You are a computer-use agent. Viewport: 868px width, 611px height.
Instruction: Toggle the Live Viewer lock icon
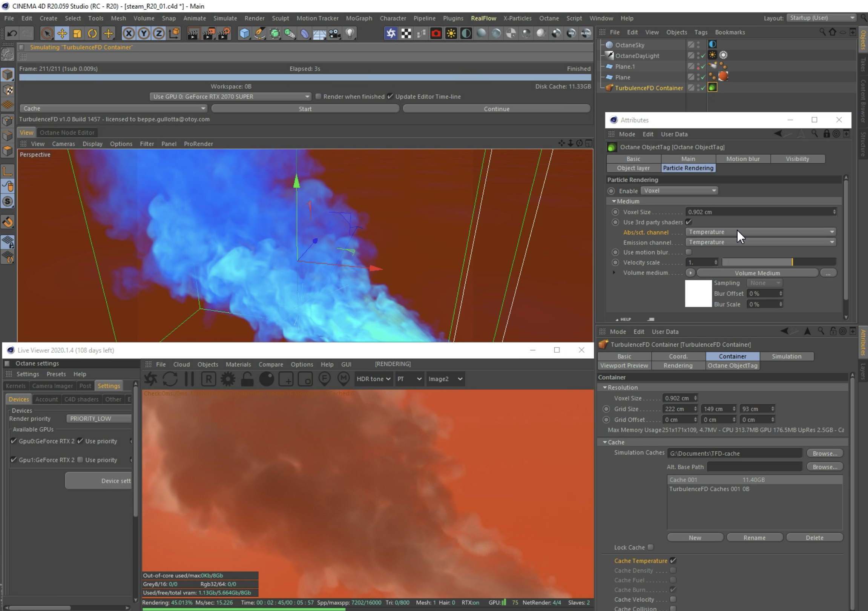247,379
